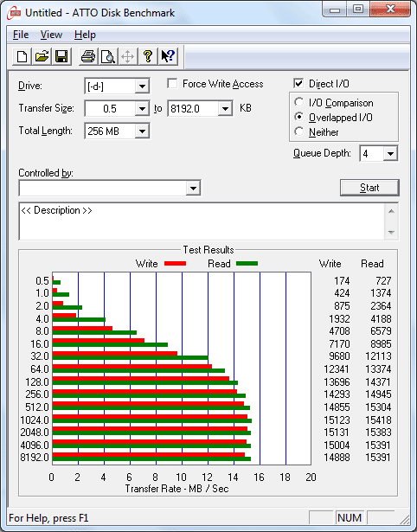
Task: Click the 'For Help, press F1' status text
Action: tap(48, 518)
